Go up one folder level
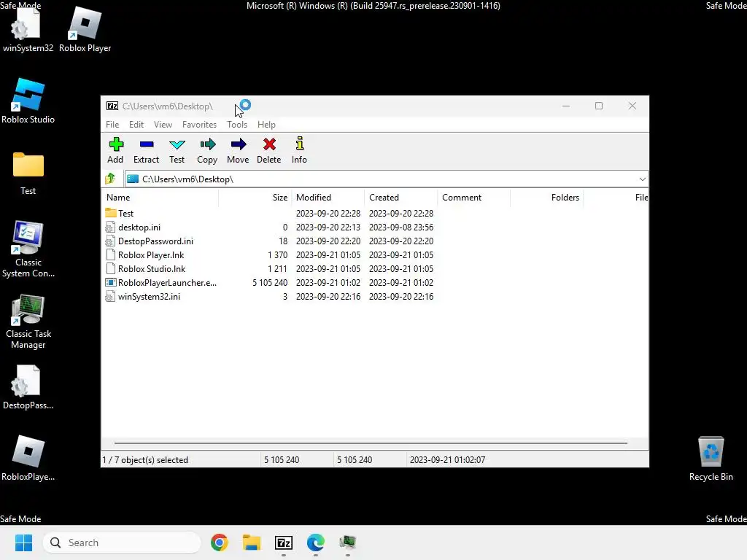Image resolution: width=747 pixels, height=560 pixels. click(x=111, y=179)
